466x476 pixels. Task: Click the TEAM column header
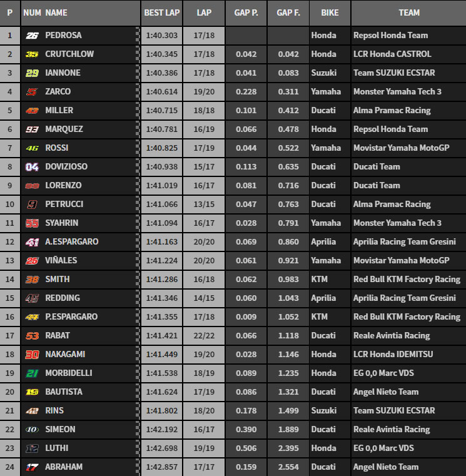pos(409,13)
